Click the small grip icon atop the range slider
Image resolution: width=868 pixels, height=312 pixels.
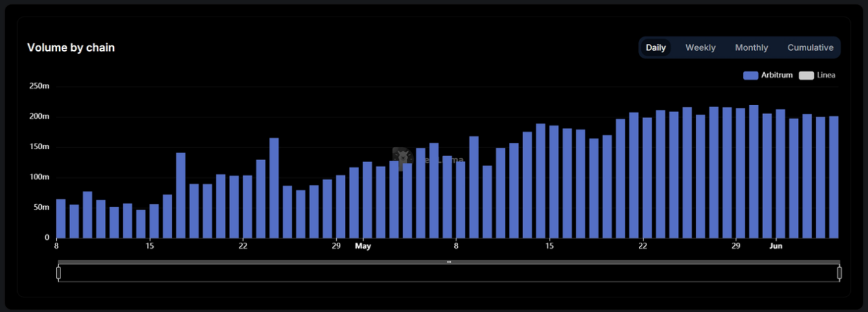point(449,262)
